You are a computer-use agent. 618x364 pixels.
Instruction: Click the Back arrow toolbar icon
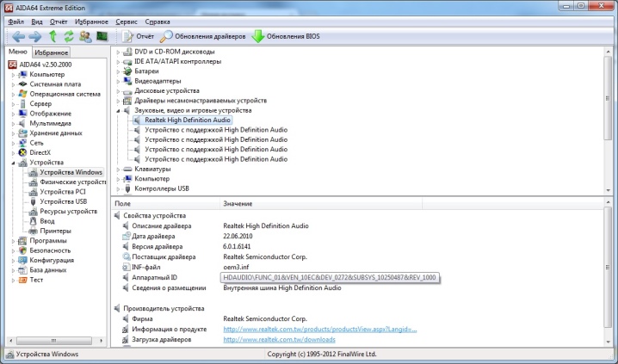coord(19,37)
